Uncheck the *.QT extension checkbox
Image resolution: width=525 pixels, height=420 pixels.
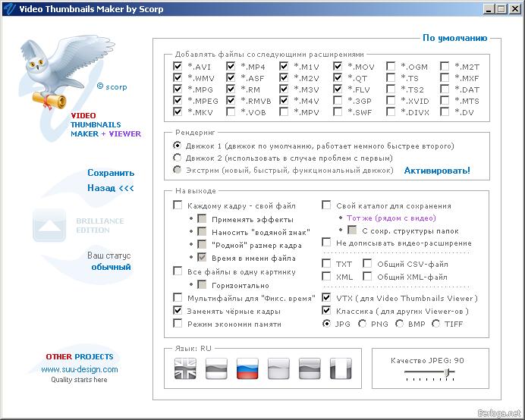coord(338,77)
